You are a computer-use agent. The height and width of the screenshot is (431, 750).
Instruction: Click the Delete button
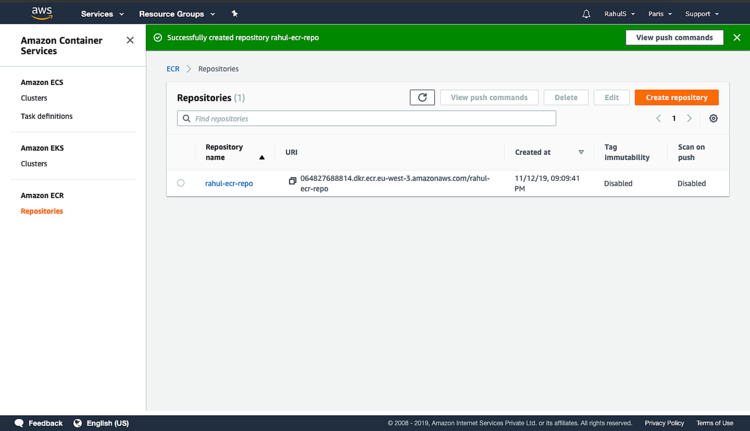(566, 97)
